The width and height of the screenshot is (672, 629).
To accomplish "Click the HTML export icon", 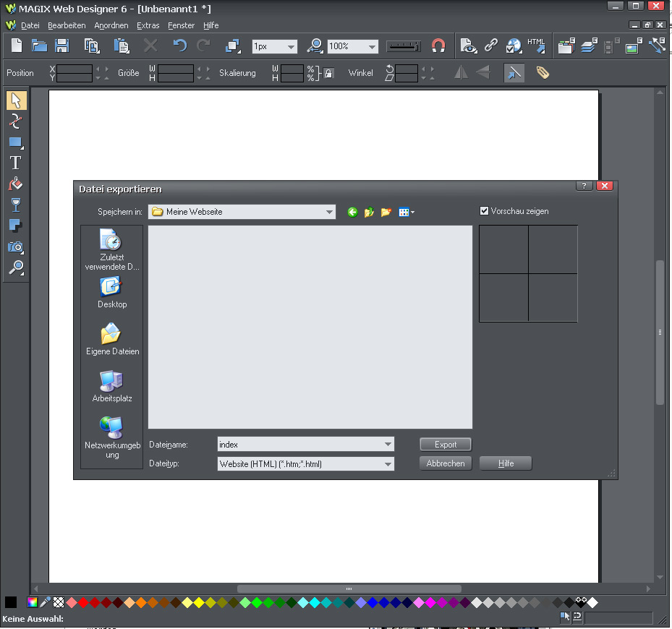I will (537, 46).
